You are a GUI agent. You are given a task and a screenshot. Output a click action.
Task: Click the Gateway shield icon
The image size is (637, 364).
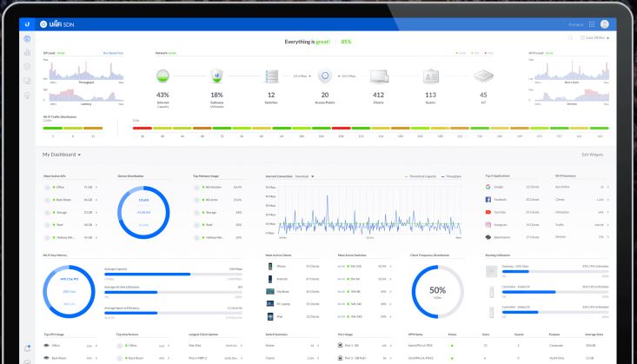pos(216,76)
